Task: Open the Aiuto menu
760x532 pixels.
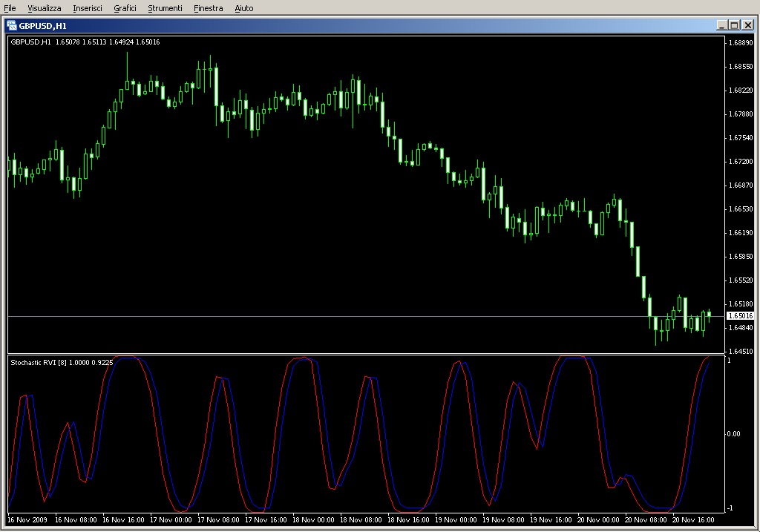Action: coord(243,8)
